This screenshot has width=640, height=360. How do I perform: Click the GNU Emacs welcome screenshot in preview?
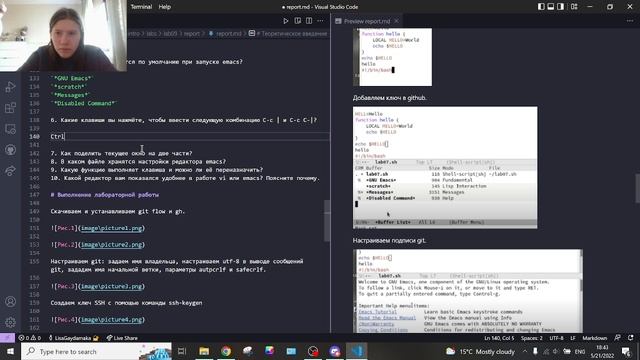[468, 291]
